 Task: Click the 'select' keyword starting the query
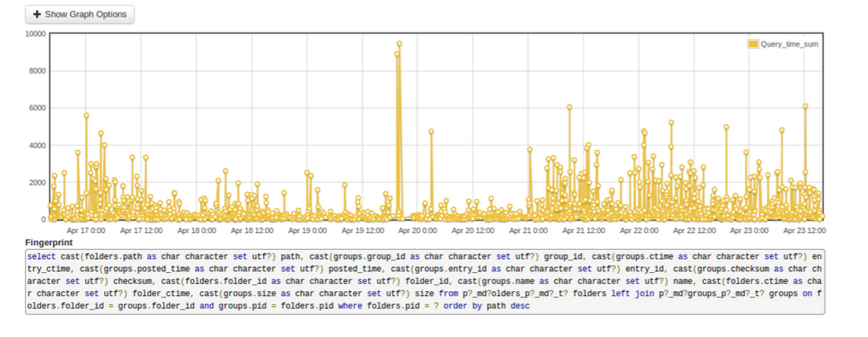[x=41, y=256]
